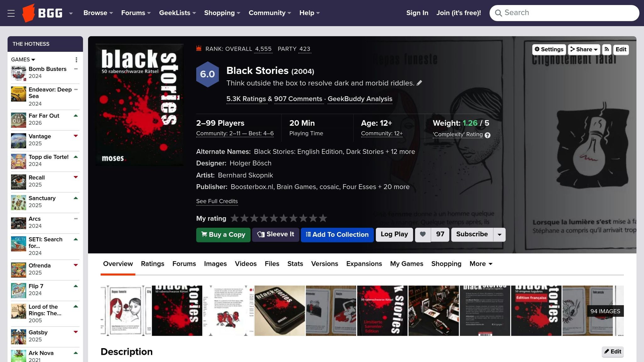
Task: Rate the game one star
Action: click(235, 218)
